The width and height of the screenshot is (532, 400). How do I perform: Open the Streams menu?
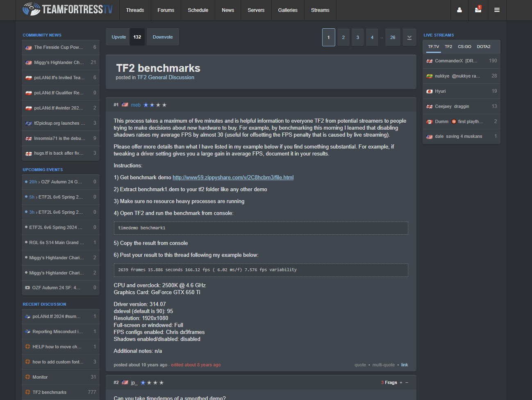click(320, 10)
